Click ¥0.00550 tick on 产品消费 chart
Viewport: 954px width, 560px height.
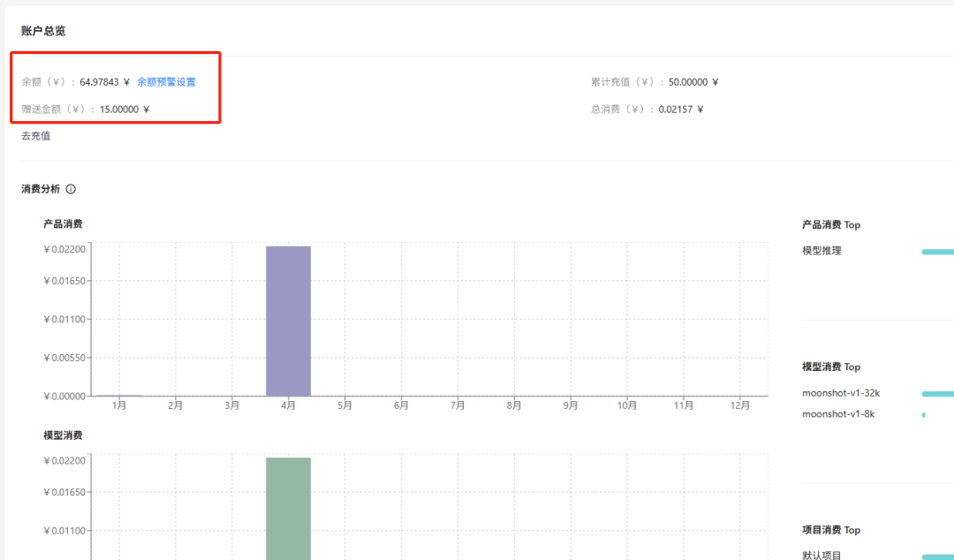point(64,358)
